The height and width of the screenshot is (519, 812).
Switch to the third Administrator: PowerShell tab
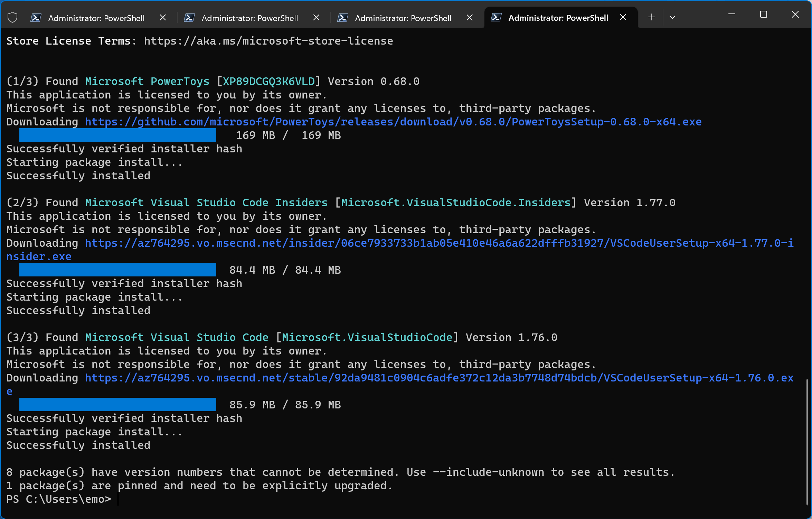(x=403, y=18)
